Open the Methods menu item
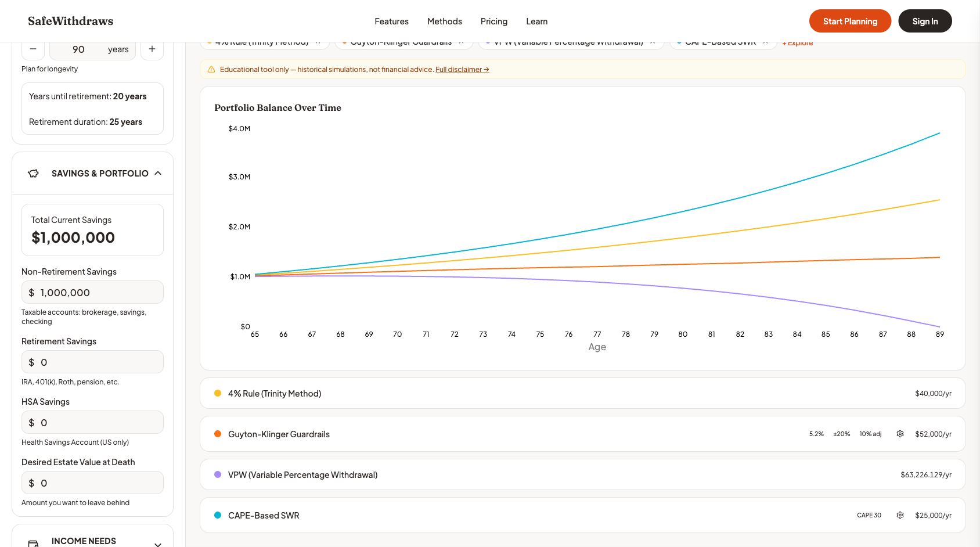Screen dimensions: 980x547 (445, 21)
